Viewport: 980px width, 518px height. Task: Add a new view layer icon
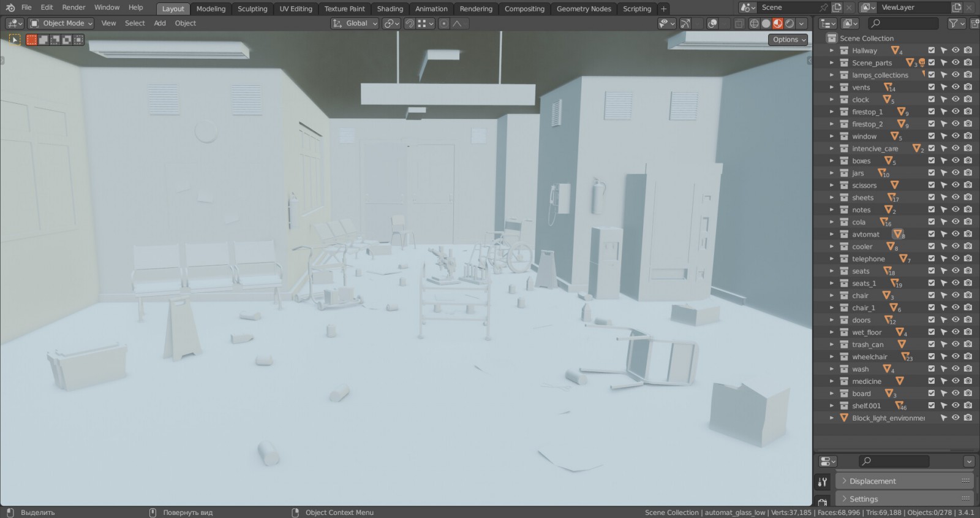957,7
